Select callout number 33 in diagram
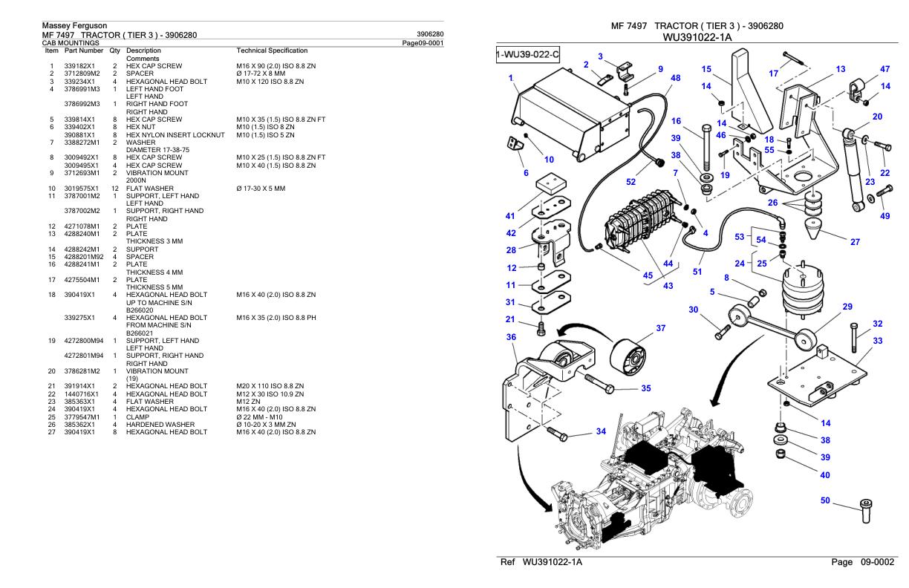909x588 pixels. click(877, 341)
